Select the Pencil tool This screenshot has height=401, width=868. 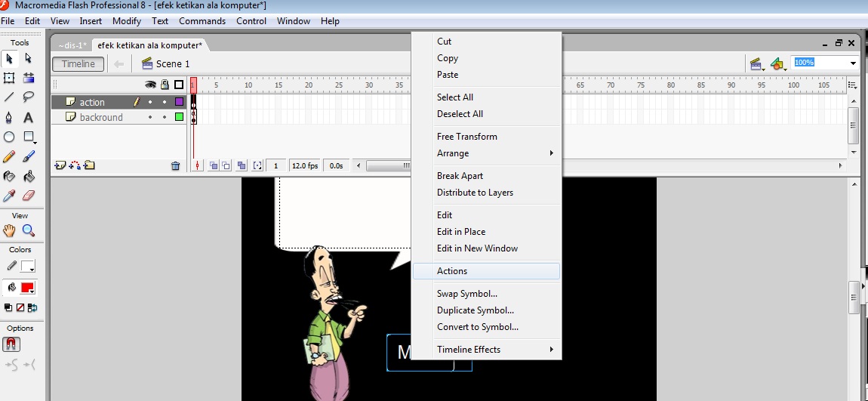click(x=9, y=157)
